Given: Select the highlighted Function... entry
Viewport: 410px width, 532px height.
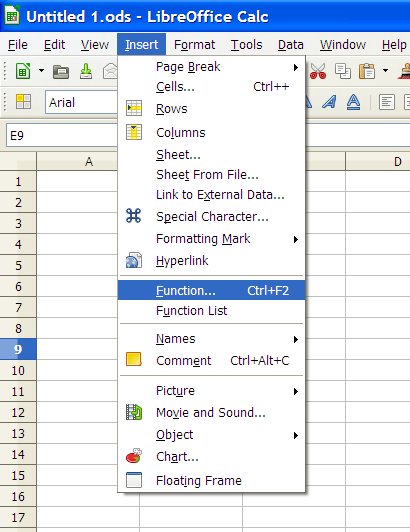Looking at the screenshot, I should [211, 290].
